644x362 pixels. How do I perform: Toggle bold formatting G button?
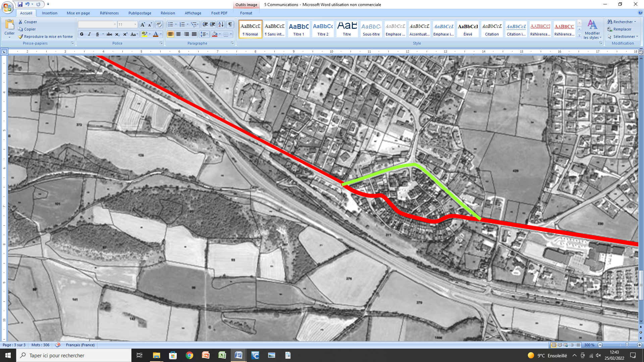pos(82,34)
